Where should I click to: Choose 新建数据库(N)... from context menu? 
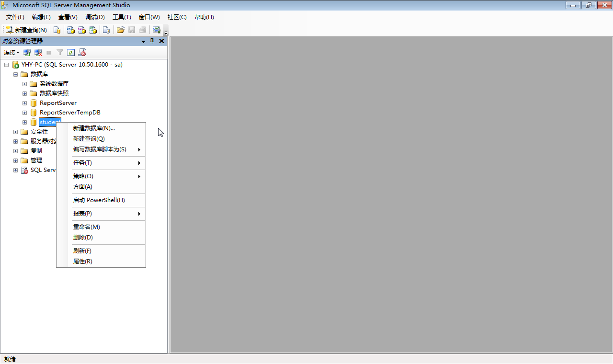pos(101,128)
